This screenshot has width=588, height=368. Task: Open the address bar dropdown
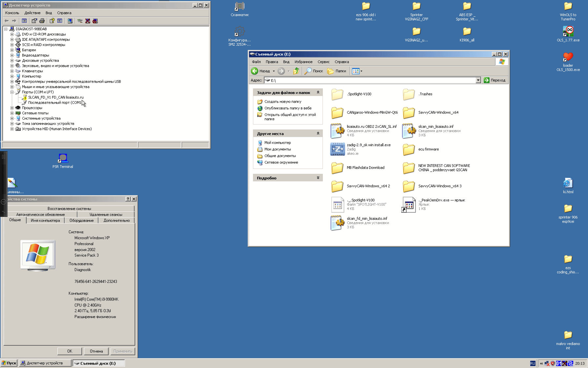coord(478,80)
